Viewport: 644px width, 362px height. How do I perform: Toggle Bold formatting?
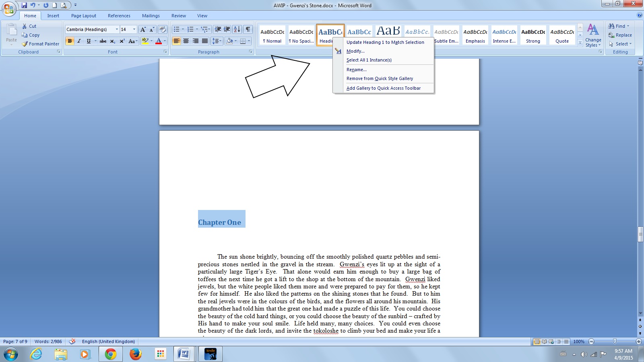tap(70, 41)
